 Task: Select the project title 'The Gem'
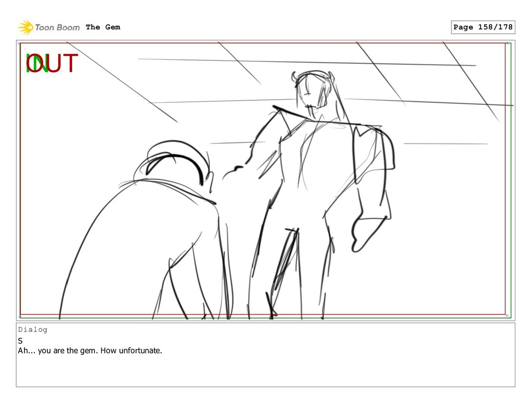[x=103, y=27]
